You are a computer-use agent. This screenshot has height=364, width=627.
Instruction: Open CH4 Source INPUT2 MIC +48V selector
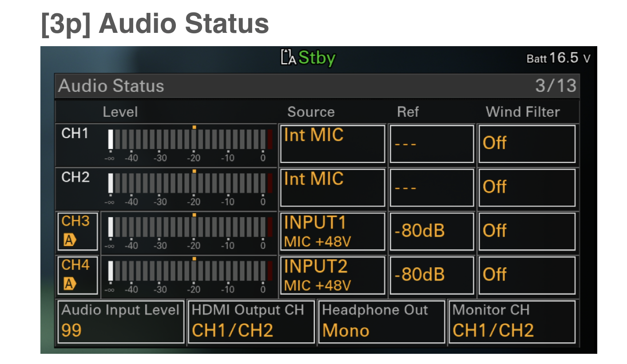coord(333,275)
